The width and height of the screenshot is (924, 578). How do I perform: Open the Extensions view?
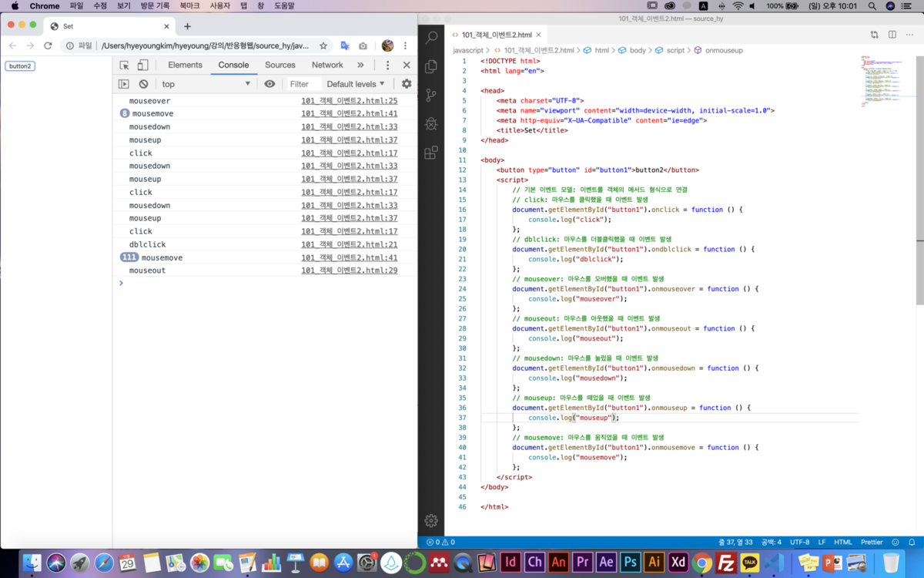(x=432, y=152)
